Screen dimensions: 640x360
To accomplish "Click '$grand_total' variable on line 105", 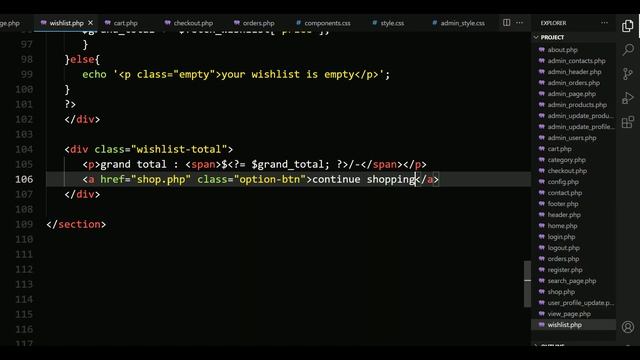I will [287, 164].
